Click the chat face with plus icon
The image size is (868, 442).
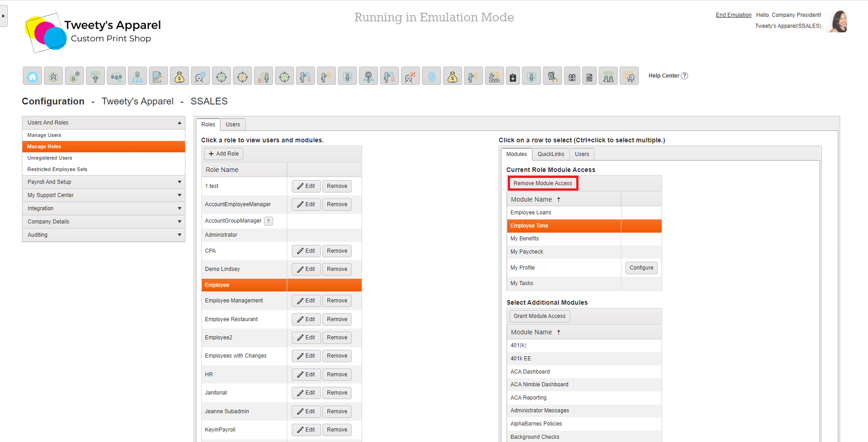coord(200,76)
